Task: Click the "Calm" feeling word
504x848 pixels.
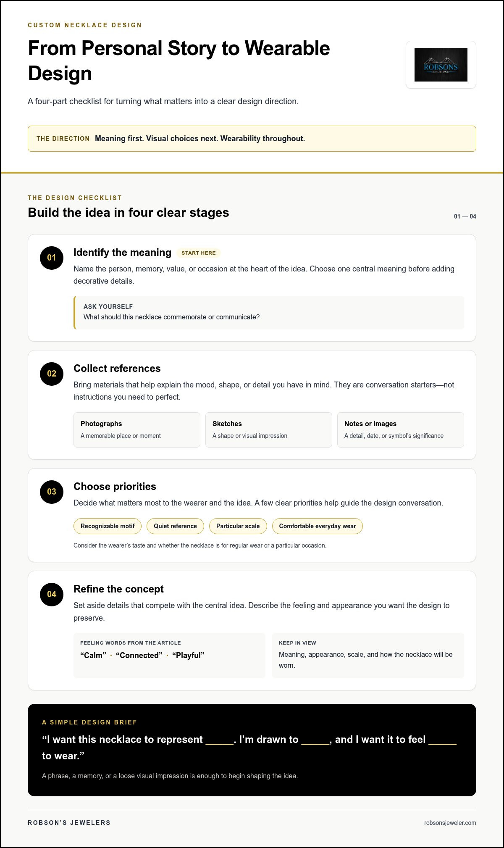Action: 93,656
